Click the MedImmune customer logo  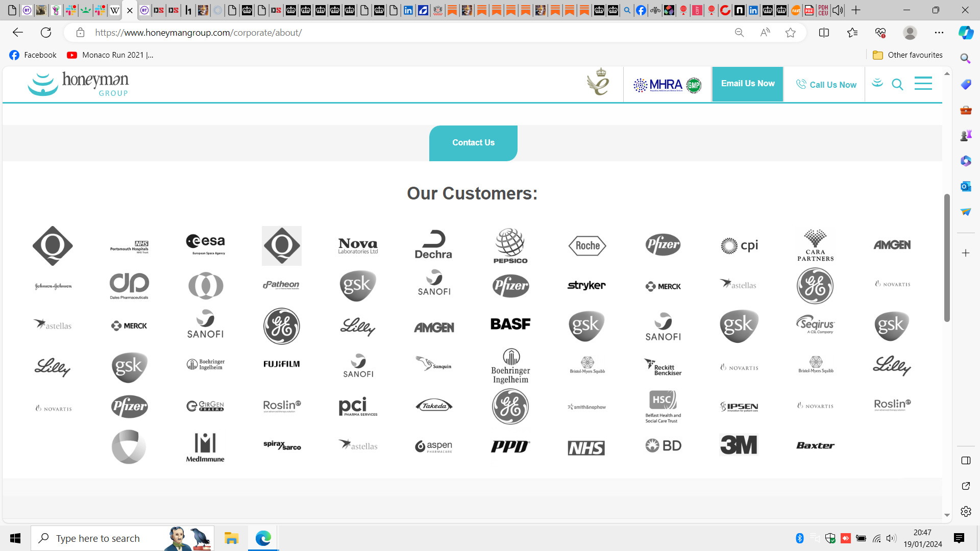[x=205, y=447]
